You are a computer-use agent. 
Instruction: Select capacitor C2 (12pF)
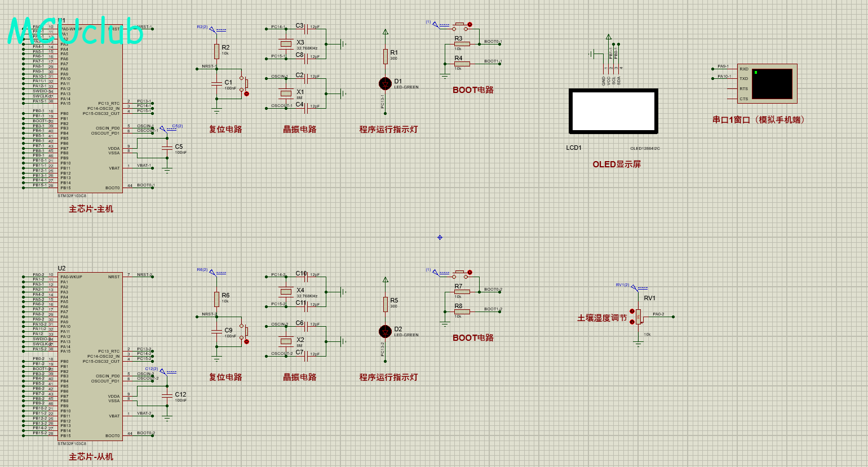click(305, 78)
